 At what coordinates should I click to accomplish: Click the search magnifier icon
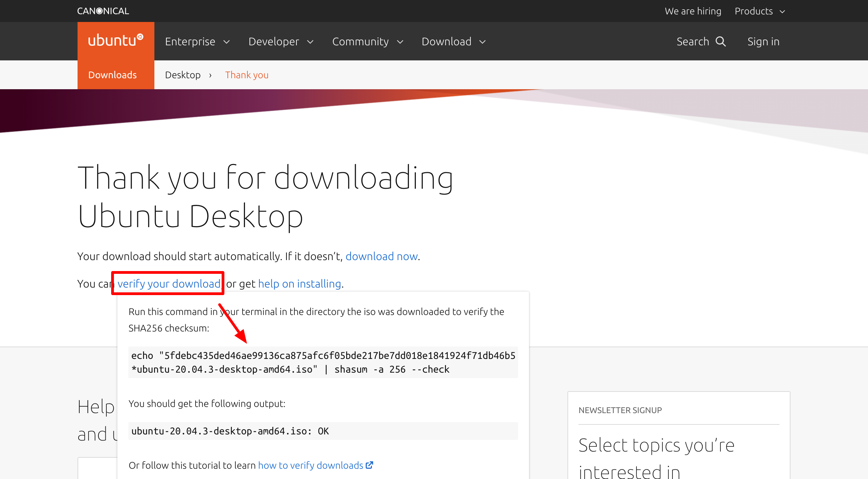tap(721, 42)
